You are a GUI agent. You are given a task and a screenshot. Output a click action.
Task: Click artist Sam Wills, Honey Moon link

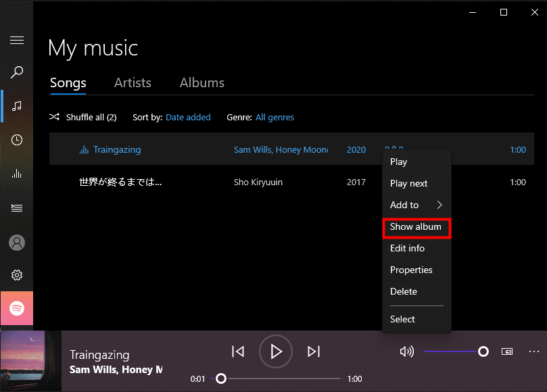click(x=281, y=149)
